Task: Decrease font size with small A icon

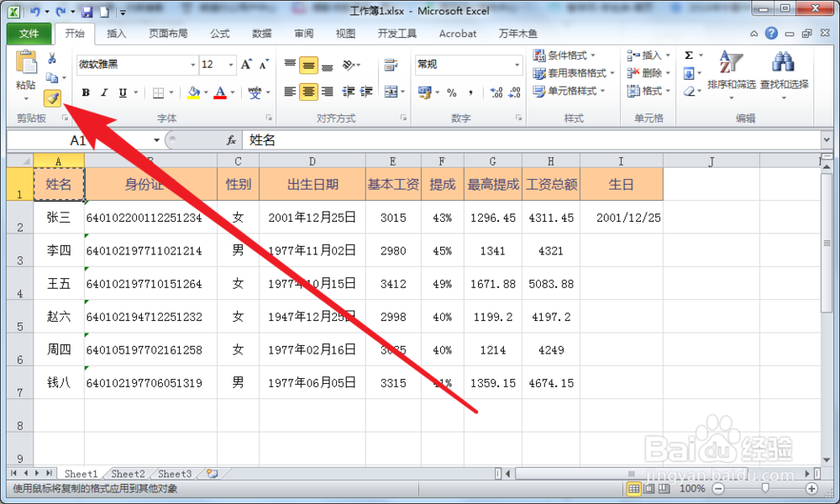Action: (264, 65)
